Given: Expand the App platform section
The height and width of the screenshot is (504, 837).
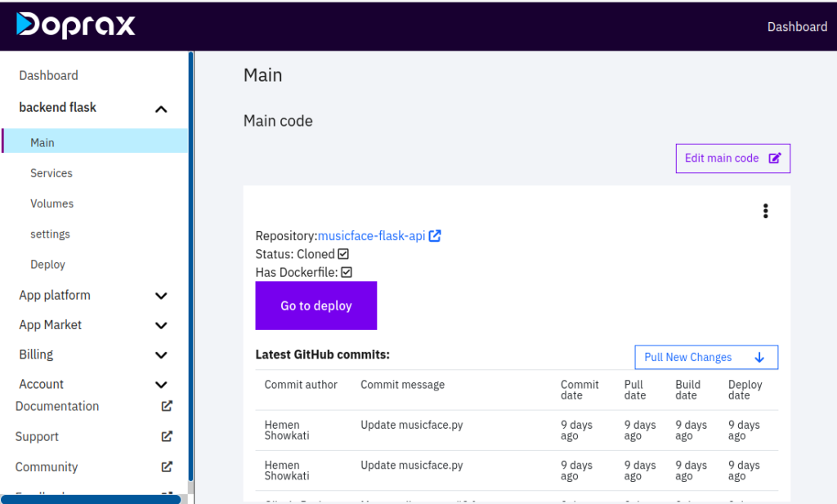Looking at the screenshot, I should (161, 296).
